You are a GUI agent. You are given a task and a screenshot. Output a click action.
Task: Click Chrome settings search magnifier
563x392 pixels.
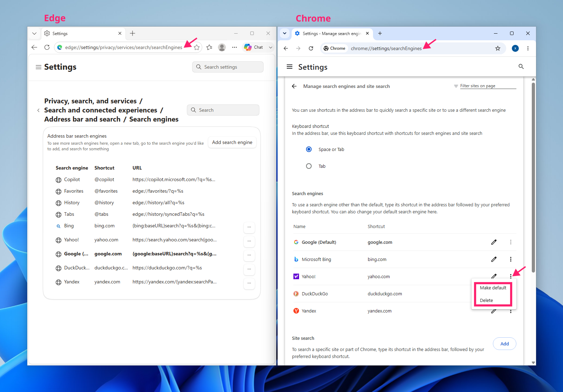coord(521,67)
